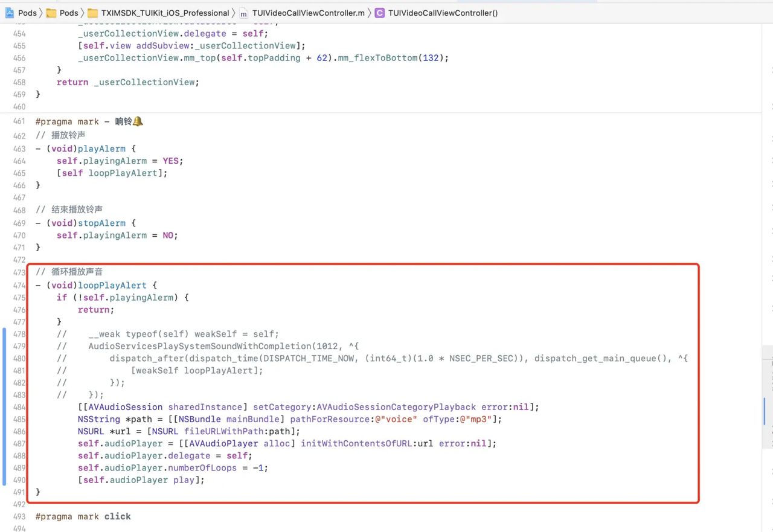This screenshot has width=773, height=532.
Task: Click line number 461 in gutter
Action: (19, 121)
